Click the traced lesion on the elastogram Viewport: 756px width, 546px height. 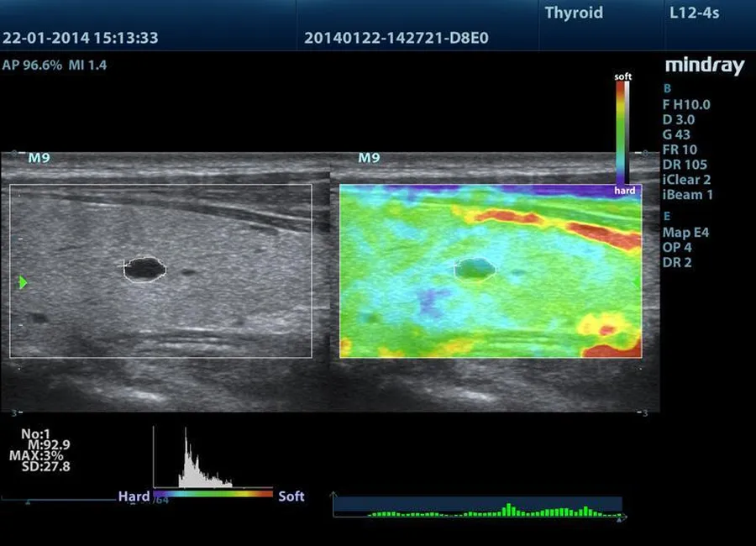(x=476, y=269)
